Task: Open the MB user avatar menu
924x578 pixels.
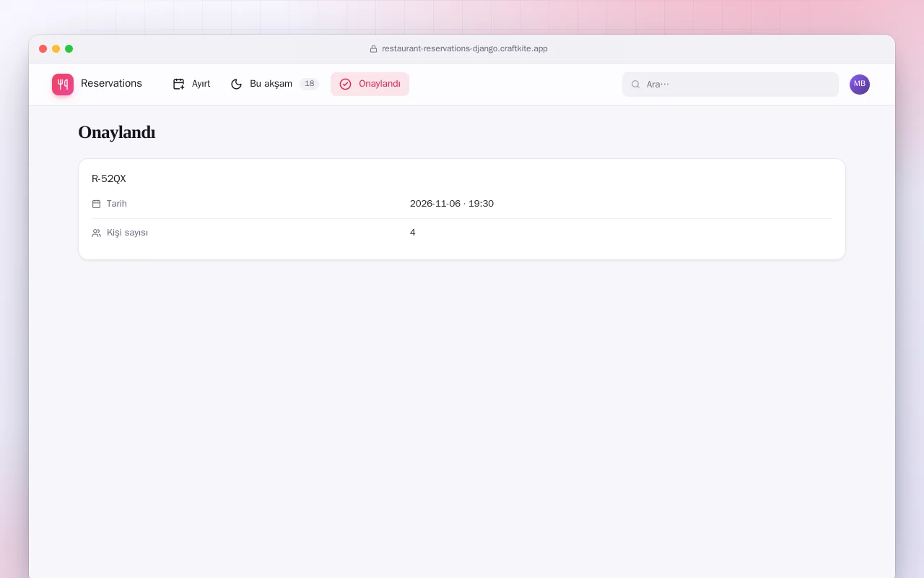Action: pyautogui.click(x=860, y=85)
